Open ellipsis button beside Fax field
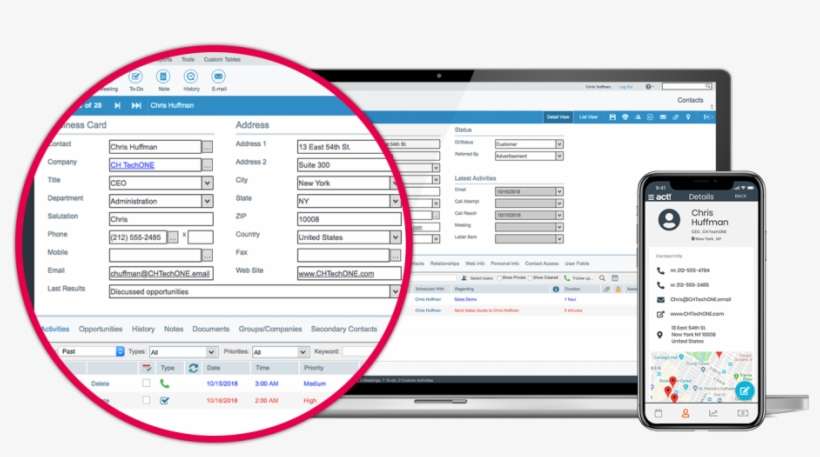The width and height of the screenshot is (820, 457). click(395, 255)
